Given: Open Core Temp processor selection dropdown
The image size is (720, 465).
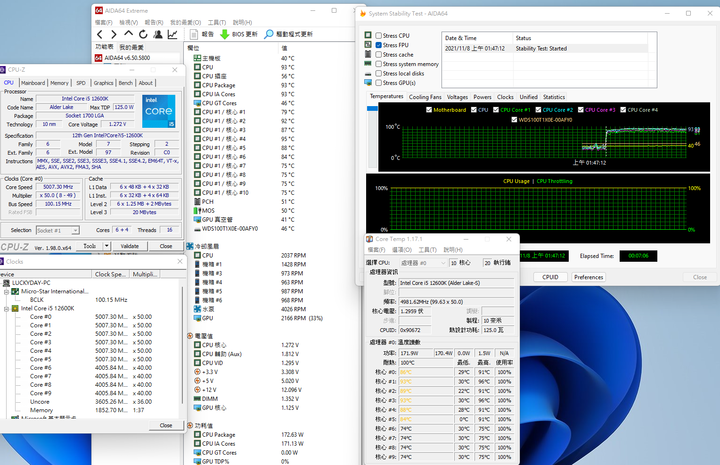Looking at the screenshot, I should point(422,263).
